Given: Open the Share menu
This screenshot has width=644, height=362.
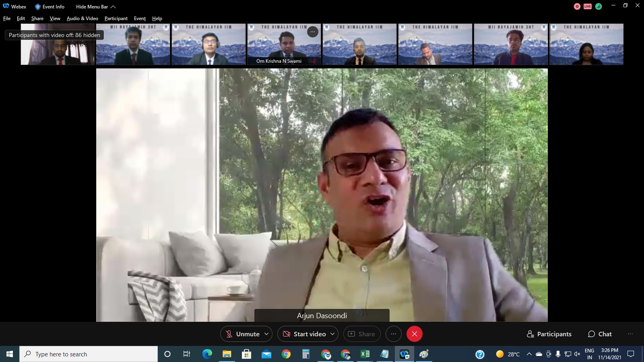Looking at the screenshot, I should 37,19.
